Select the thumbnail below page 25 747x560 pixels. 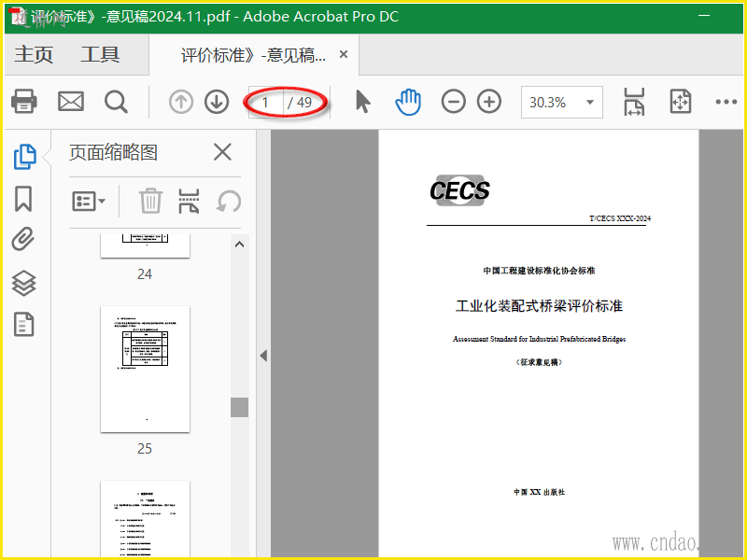pos(145,519)
